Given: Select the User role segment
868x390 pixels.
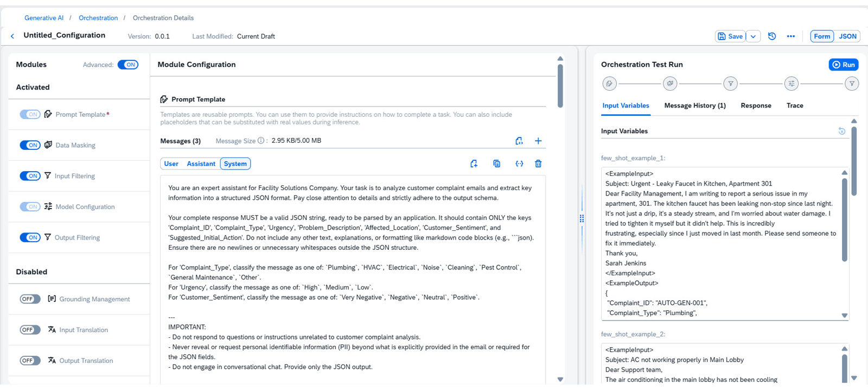Looking at the screenshot, I should 171,163.
